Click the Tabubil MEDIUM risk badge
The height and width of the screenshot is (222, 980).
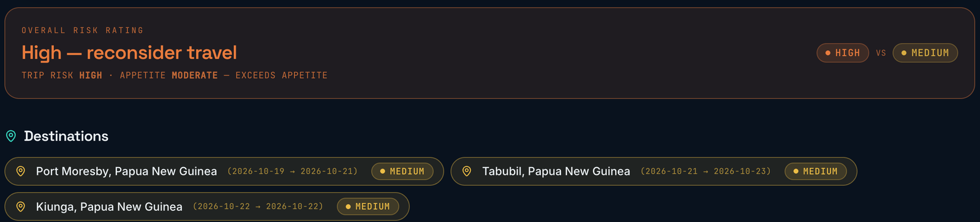(815, 171)
